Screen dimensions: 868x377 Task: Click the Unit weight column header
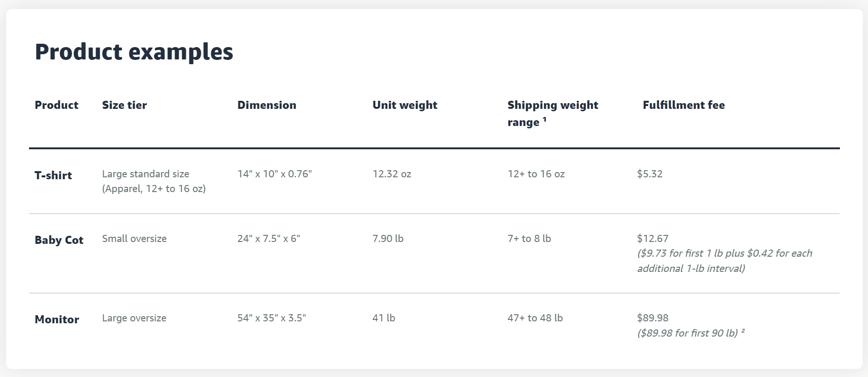click(404, 105)
